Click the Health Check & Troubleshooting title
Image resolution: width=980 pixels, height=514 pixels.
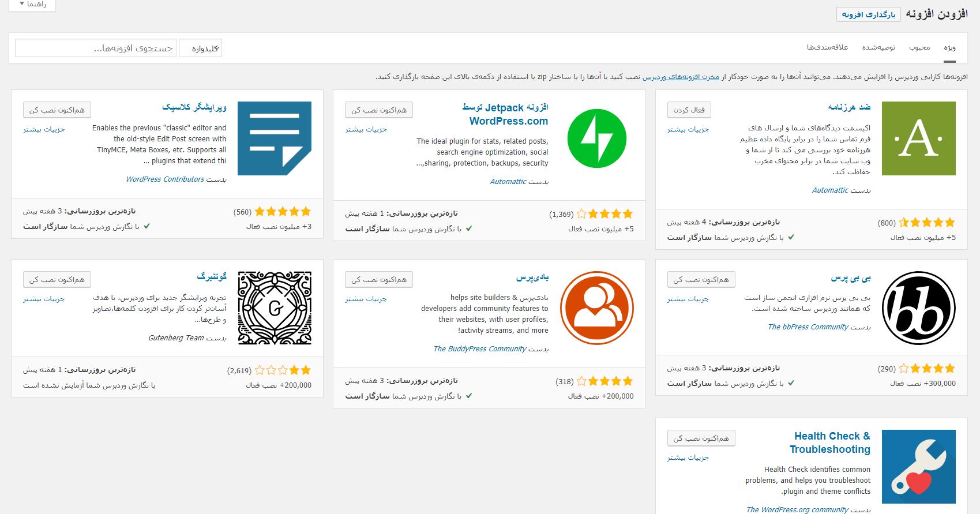pos(830,442)
